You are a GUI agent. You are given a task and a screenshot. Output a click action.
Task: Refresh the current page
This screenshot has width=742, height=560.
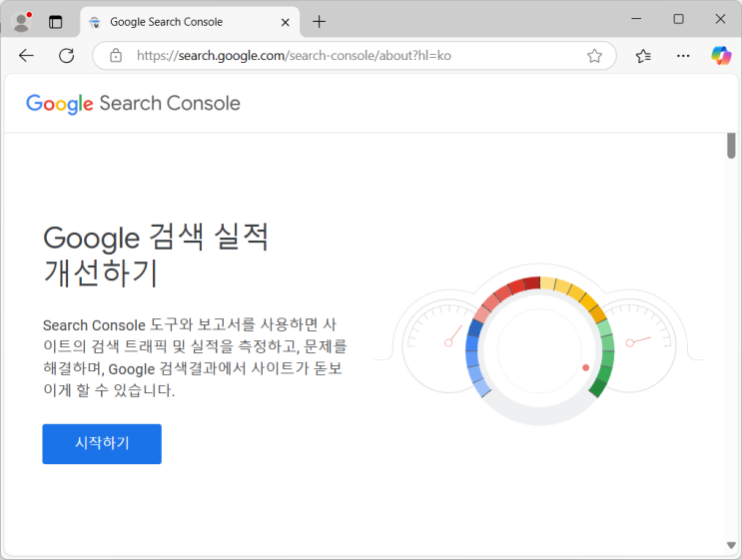pyautogui.click(x=67, y=56)
